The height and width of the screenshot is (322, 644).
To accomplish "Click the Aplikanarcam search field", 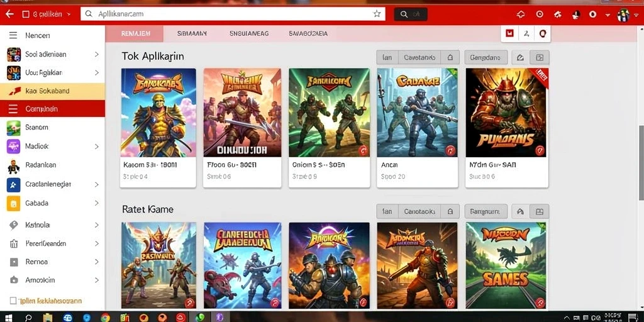I will point(233,14).
